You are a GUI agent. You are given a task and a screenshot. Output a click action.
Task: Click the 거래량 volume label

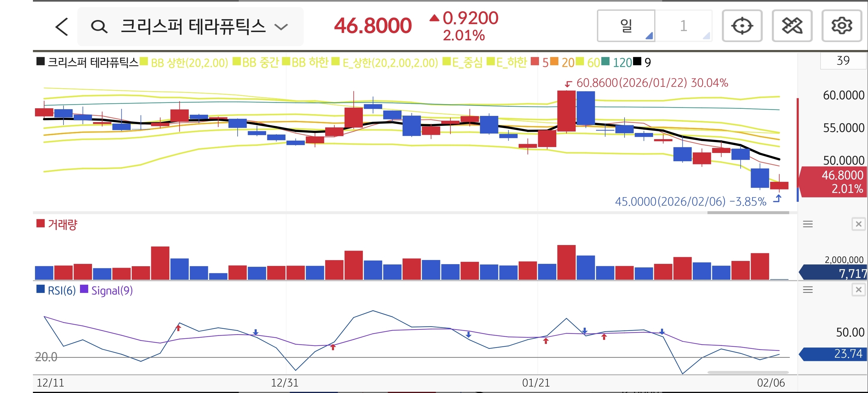click(62, 224)
